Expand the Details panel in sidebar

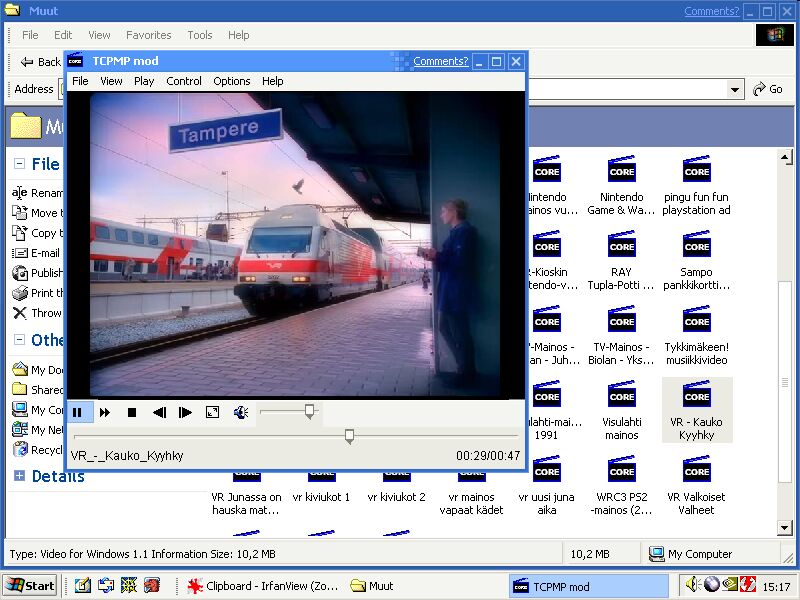point(19,476)
